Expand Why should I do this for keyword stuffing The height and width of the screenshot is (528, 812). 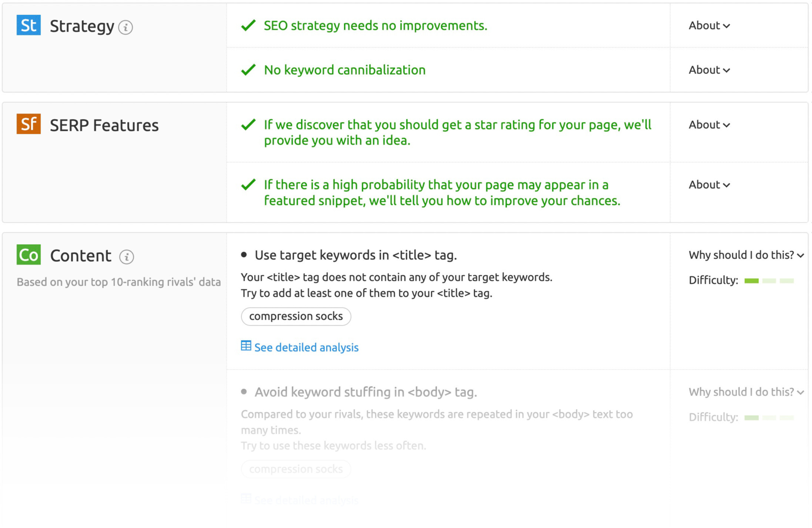point(746,392)
